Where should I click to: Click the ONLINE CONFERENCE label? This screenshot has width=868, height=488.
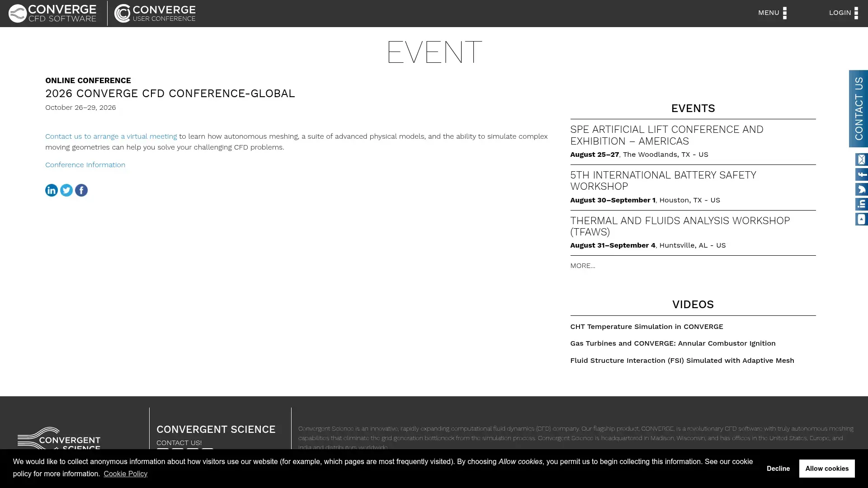pos(88,80)
